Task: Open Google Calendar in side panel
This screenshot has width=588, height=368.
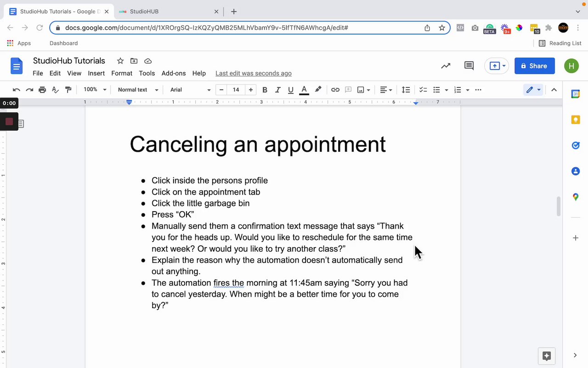Action: point(576,94)
